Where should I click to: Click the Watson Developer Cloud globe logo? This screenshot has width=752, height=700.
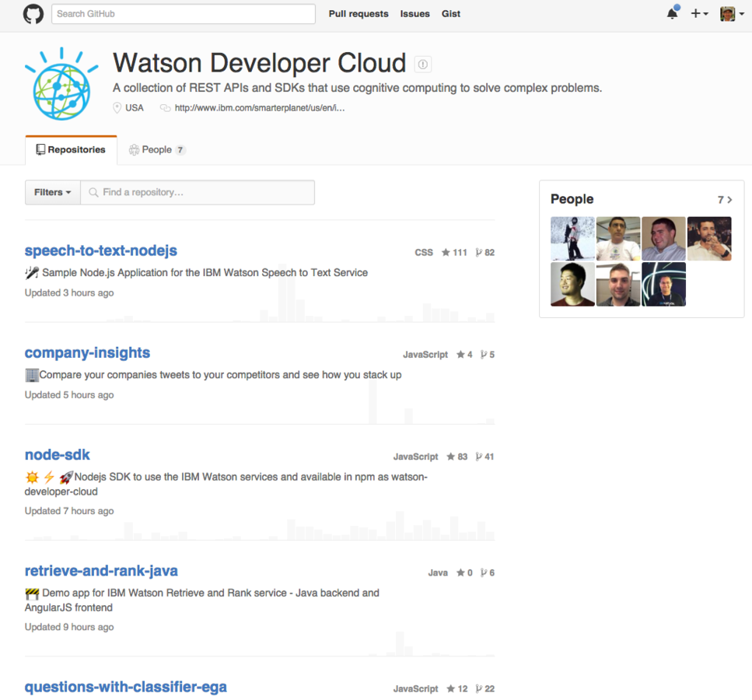(x=61, y=84)
